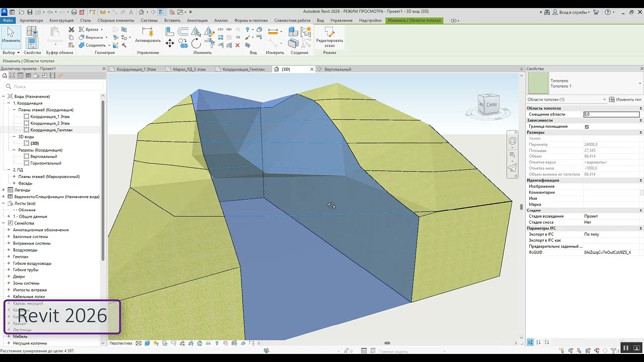Close the {3D} view tab
Viewport: 644px width, 362px height.
tap(312, 69)
